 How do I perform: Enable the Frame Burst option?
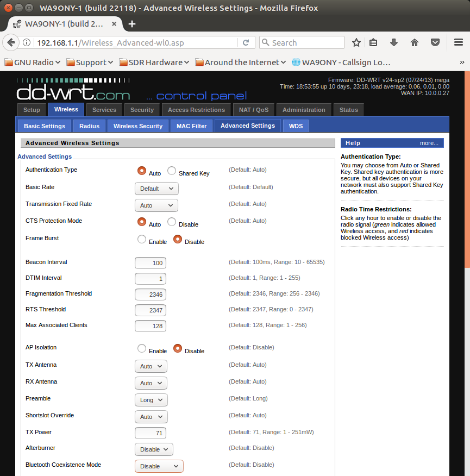[142, 239]
